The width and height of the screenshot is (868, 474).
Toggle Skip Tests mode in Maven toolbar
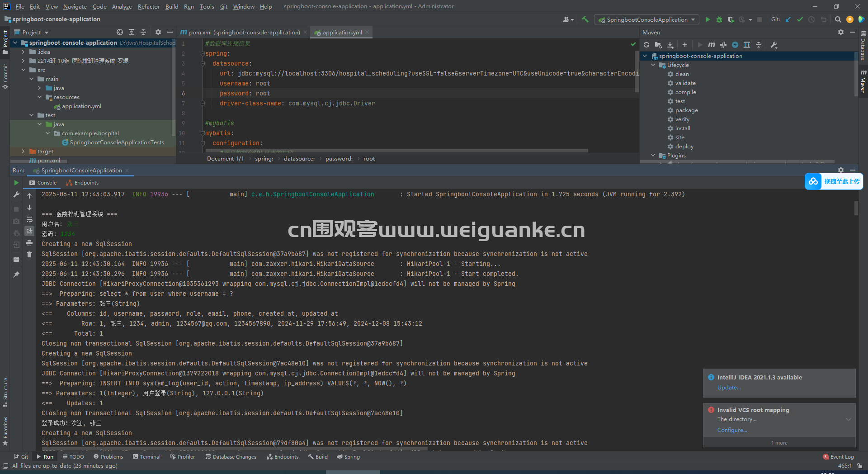pos(735,45)
